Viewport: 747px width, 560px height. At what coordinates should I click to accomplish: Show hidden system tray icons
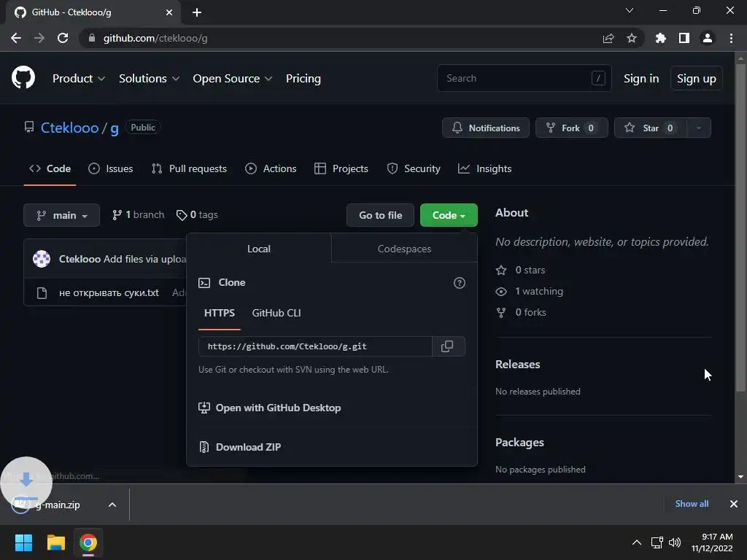click(636, 542)
